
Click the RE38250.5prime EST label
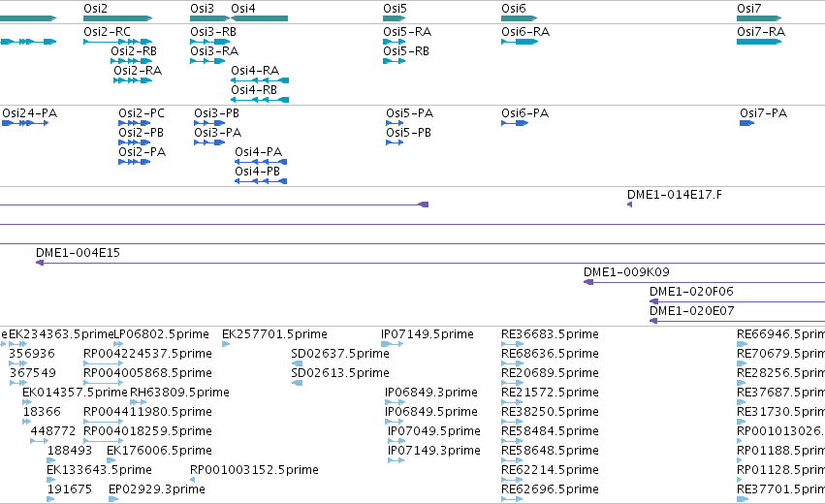[x=550, y=412]
